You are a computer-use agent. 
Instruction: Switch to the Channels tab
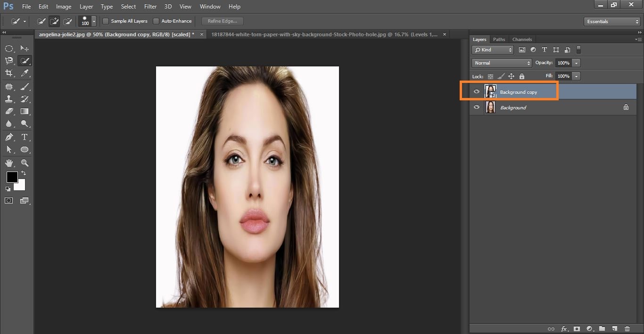[x=522, y=40]
